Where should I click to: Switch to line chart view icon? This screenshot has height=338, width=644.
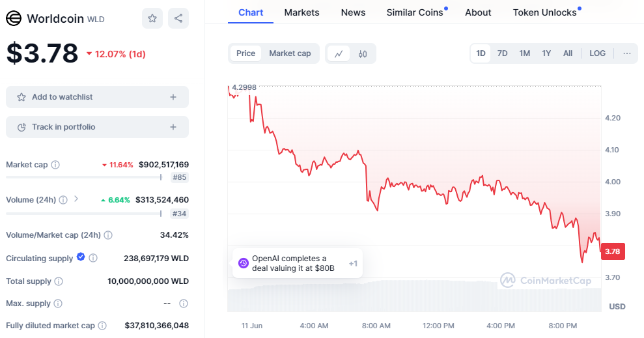(x=339, y=53)
